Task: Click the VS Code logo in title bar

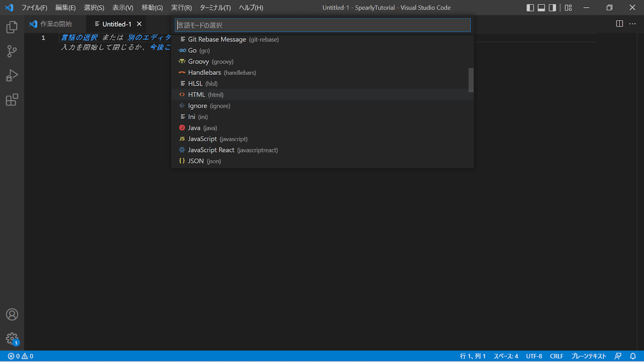Action: pyautogui.click(x=9, y=8)
